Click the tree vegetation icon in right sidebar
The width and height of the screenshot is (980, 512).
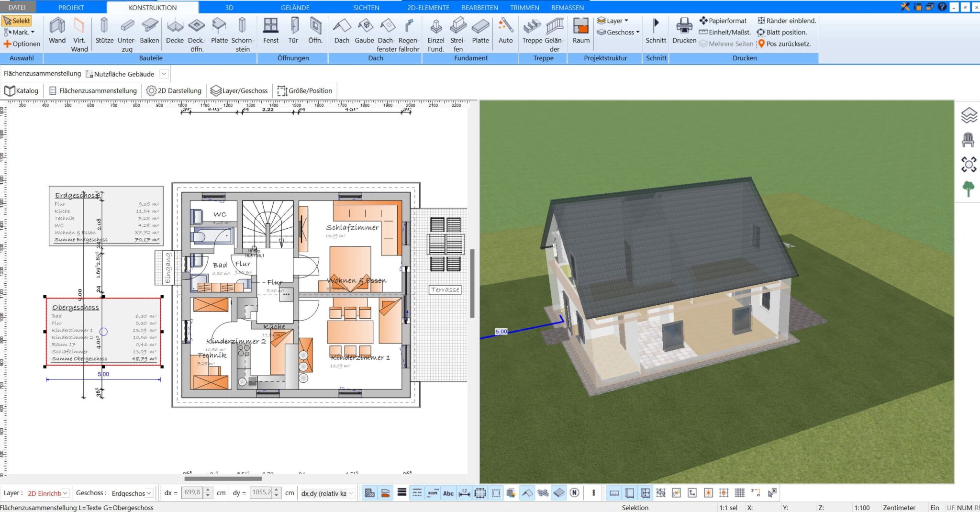969,189
